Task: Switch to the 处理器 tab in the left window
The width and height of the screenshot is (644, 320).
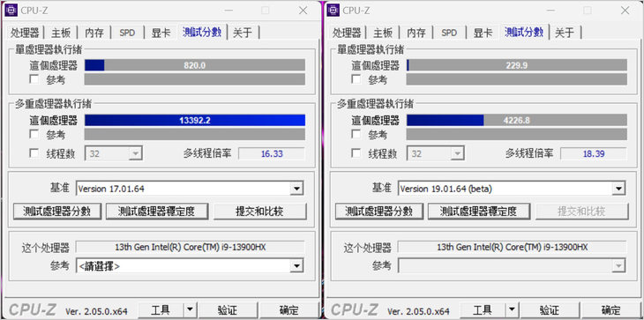Action: click(25, 33)
